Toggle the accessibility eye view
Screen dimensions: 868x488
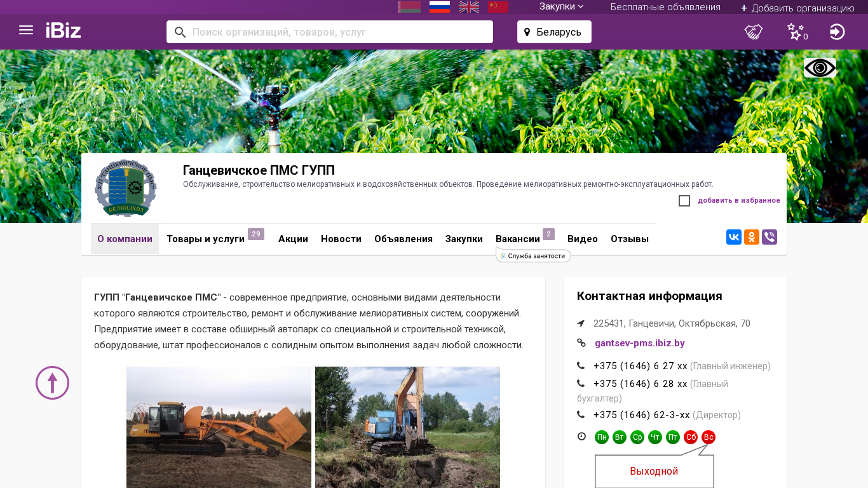pos(820,68)
